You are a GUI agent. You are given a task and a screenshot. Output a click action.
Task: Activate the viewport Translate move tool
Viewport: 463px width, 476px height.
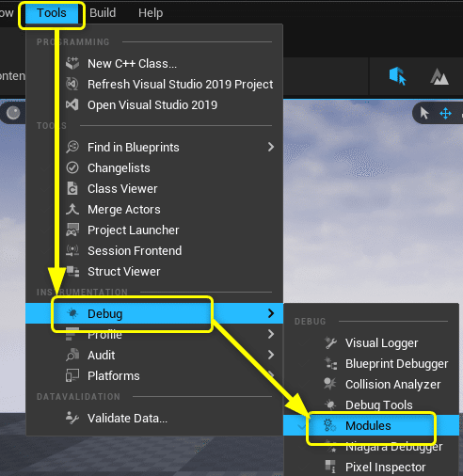tap(445, 113)
